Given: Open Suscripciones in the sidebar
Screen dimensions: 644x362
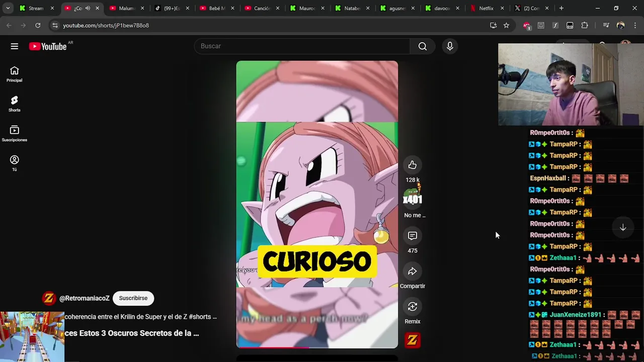Looking at the screenshot, I should pos(14,133).
